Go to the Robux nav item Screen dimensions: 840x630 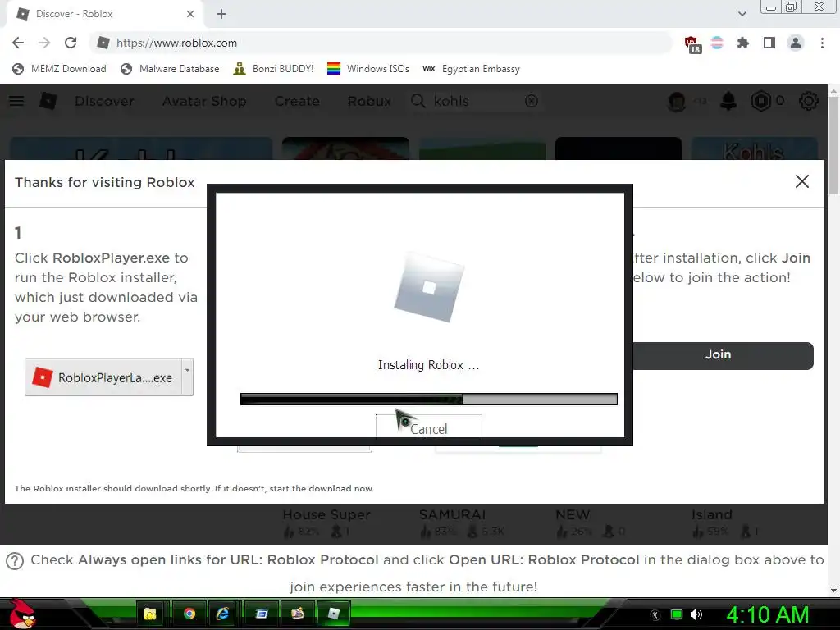[x=369, y=101]
